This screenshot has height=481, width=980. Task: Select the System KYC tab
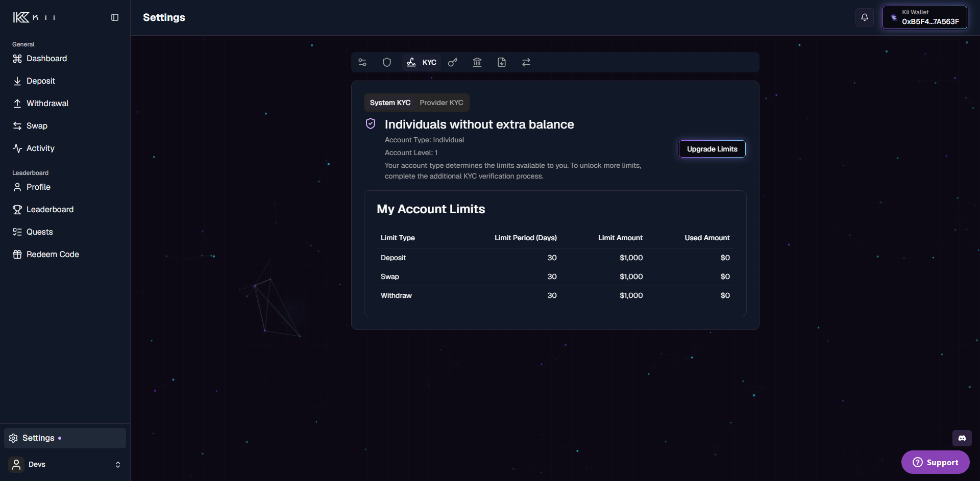click(390, 103)
